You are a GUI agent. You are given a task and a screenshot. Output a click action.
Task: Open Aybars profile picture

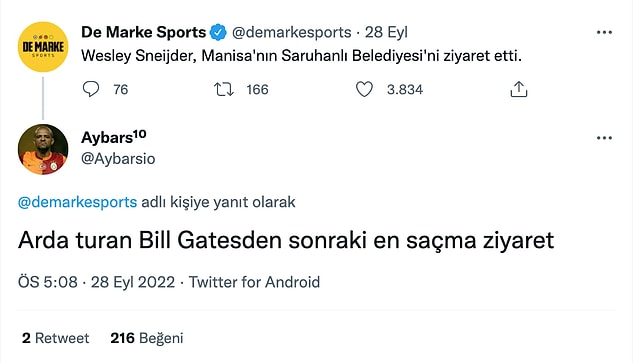43,149
